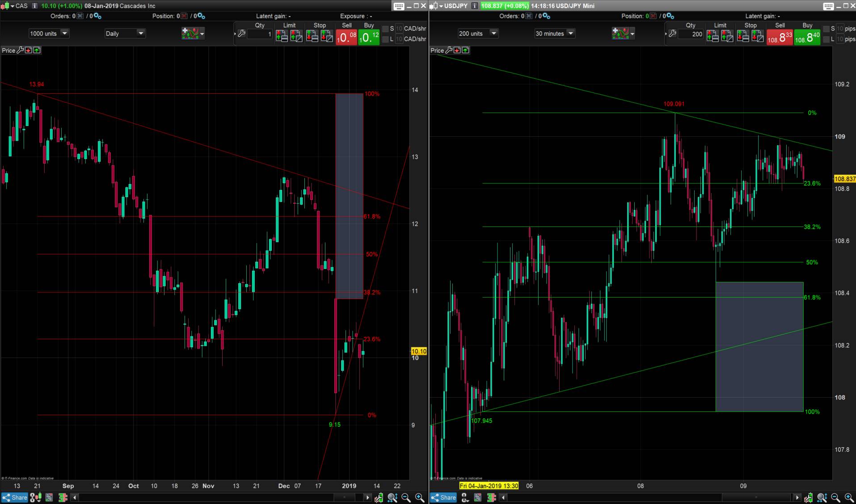Viewport: 856px width, 504px height.
Task: Move USDJPY Price panel up
Action: [465, 50]
